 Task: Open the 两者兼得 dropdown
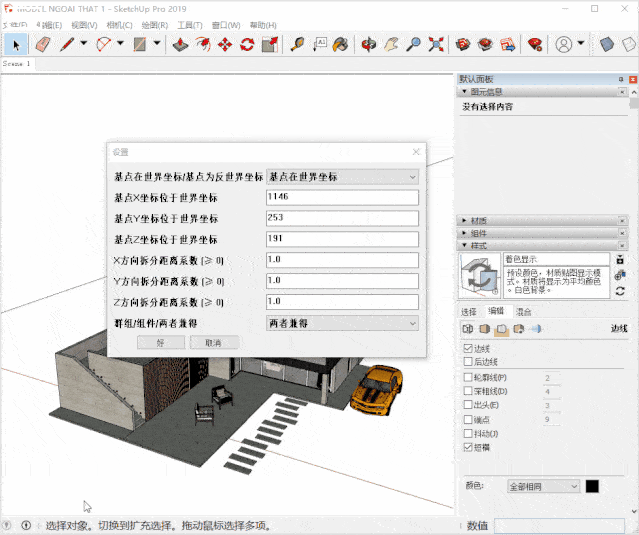342,323
